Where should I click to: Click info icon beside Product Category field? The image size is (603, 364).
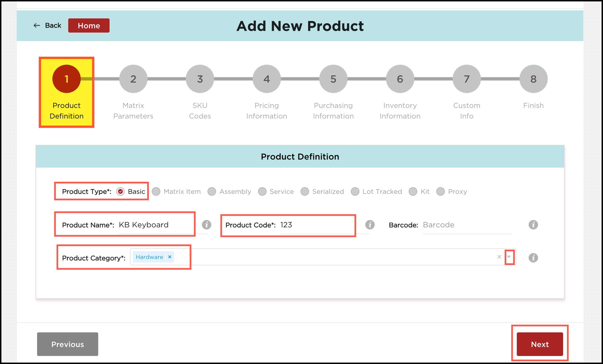[x=533, y=258]
